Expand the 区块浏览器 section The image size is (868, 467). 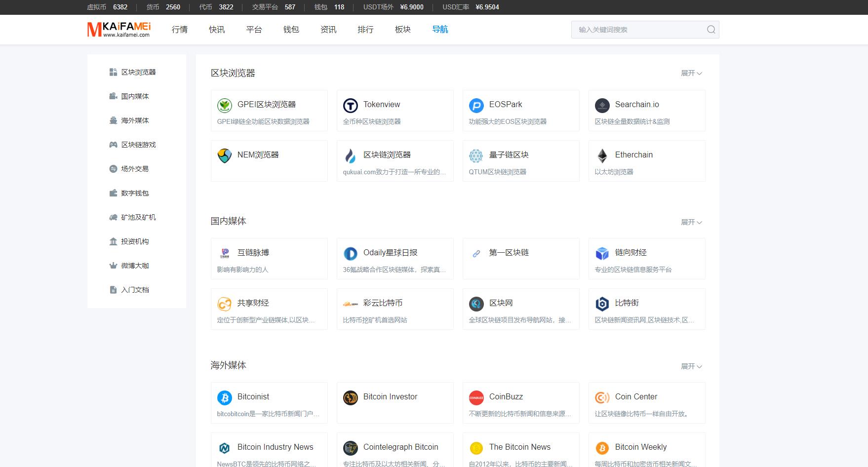(x=691, y=73)
